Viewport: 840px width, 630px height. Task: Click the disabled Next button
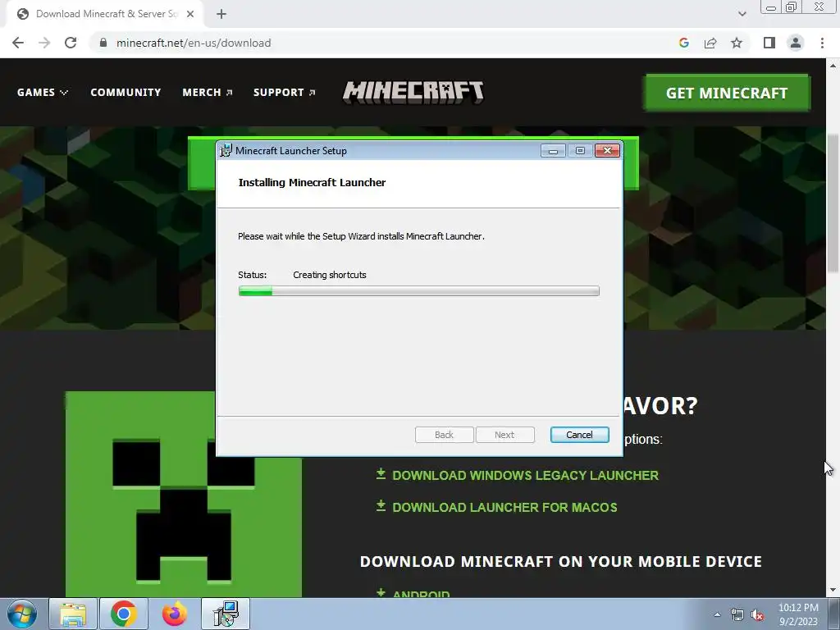(504, 435)
